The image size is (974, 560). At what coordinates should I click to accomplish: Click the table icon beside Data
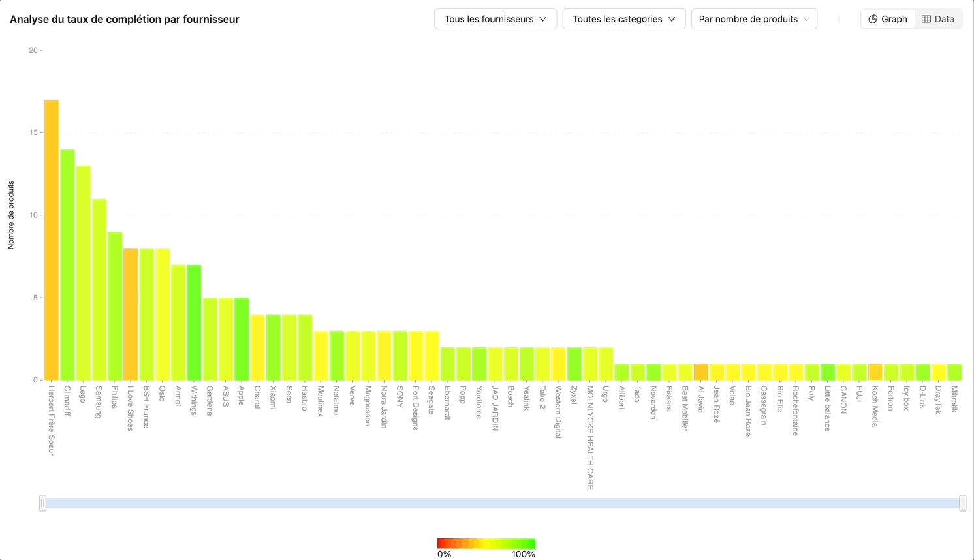tap(926, 19)
